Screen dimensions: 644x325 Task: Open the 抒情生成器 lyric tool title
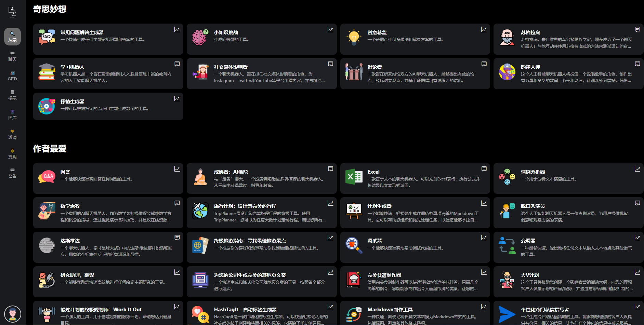pos(73,101)
